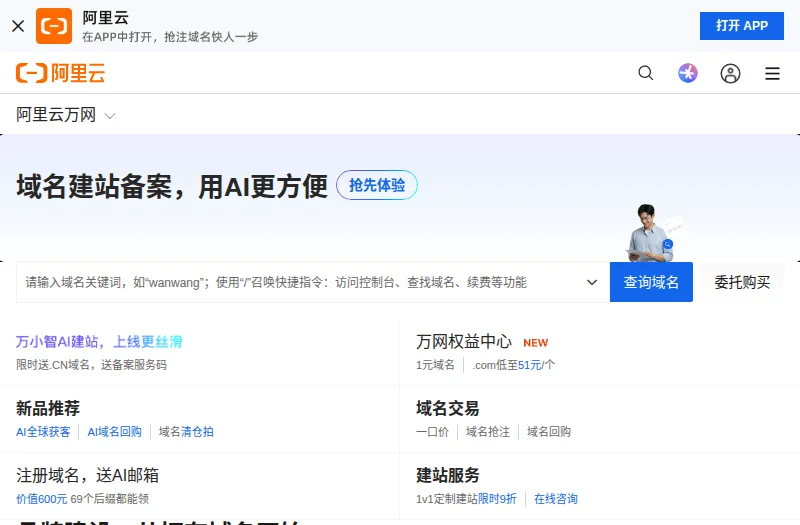
Task: Open the 在线咨询 link
Action: pos(556,498)
